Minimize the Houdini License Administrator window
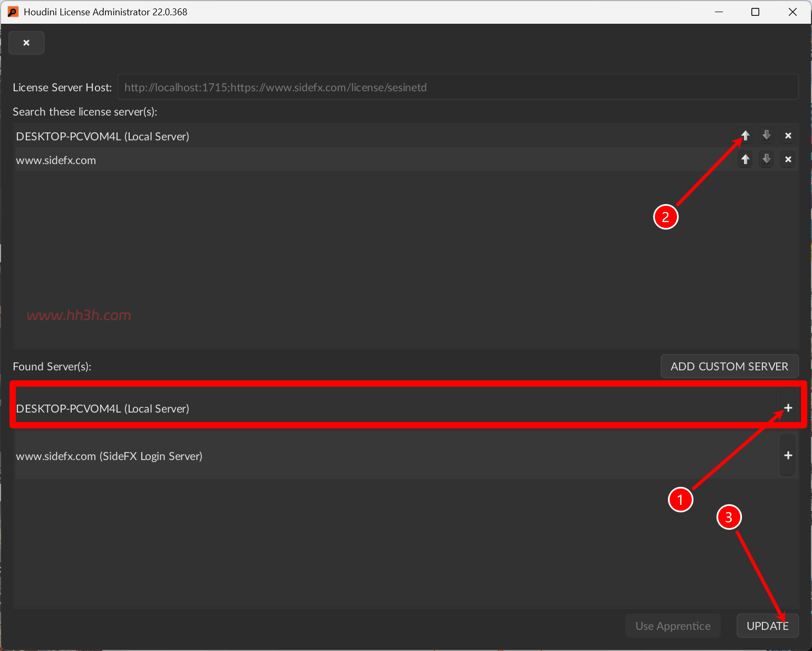Viewport: 812px width, 651px height. click(x=719, y=12)
